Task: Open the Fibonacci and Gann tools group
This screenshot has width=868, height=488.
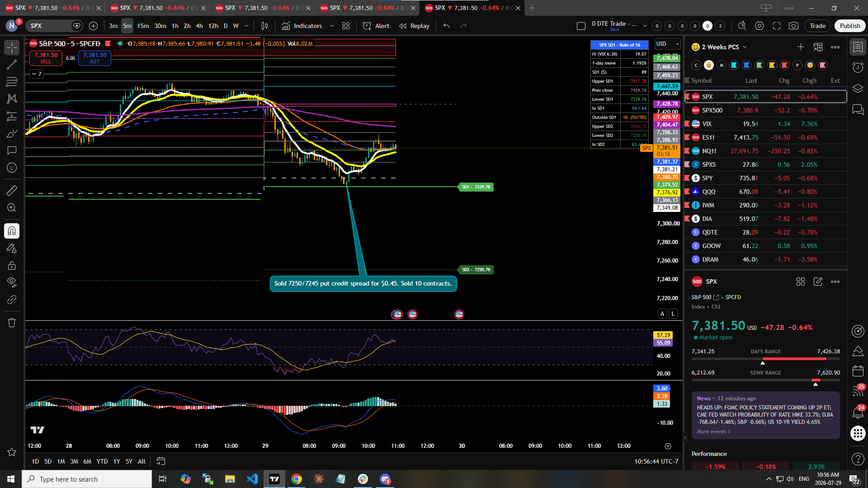Action: 12,82
